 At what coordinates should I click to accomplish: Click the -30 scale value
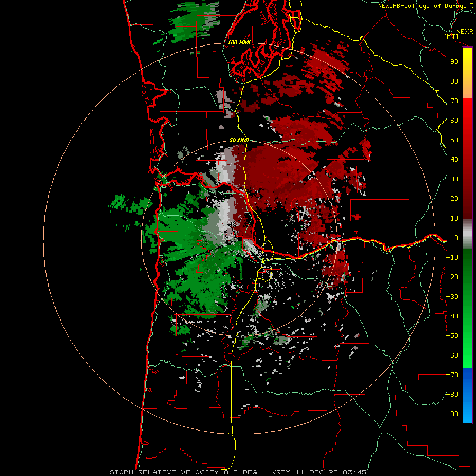[x=452, y=297]
